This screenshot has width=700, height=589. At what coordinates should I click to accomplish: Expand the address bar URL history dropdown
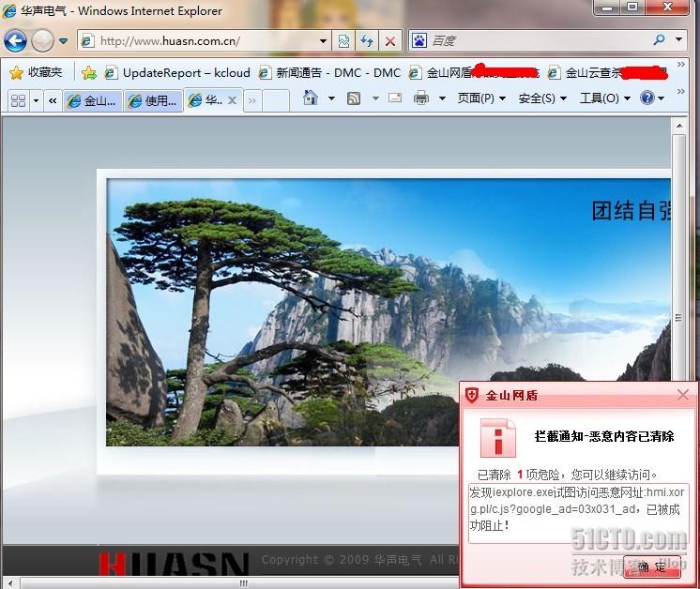[x=323, y=41]
